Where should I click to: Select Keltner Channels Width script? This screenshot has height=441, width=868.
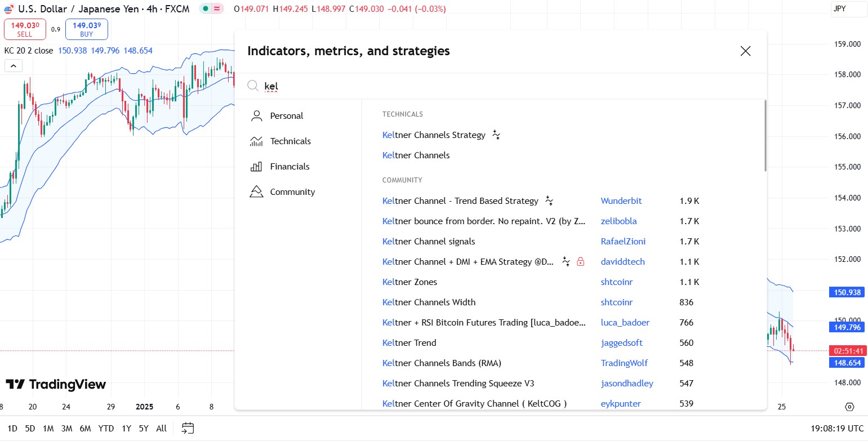pos(429,302)
